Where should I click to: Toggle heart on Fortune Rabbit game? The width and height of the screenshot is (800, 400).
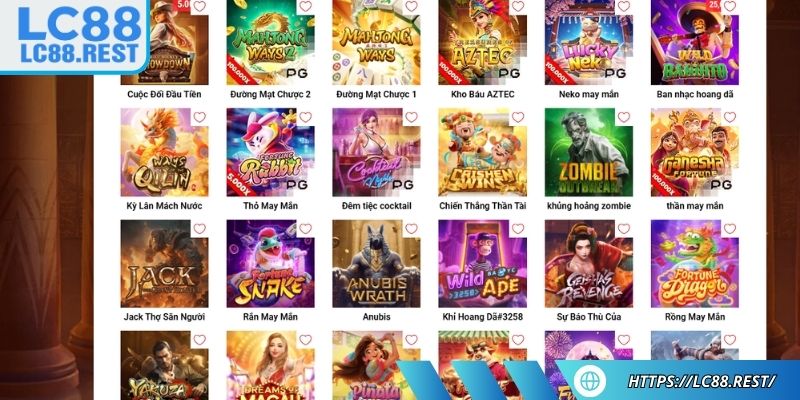(305, 117)
